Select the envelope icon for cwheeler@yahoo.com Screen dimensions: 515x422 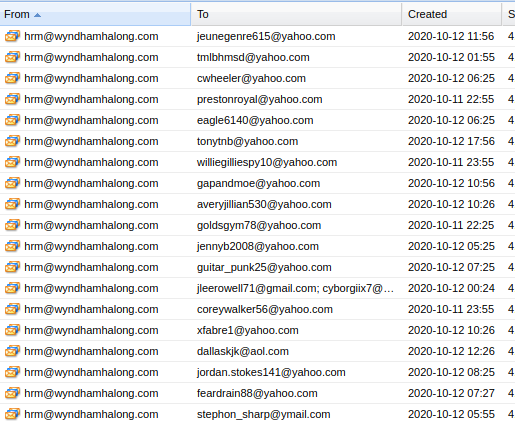click(12, 78)
